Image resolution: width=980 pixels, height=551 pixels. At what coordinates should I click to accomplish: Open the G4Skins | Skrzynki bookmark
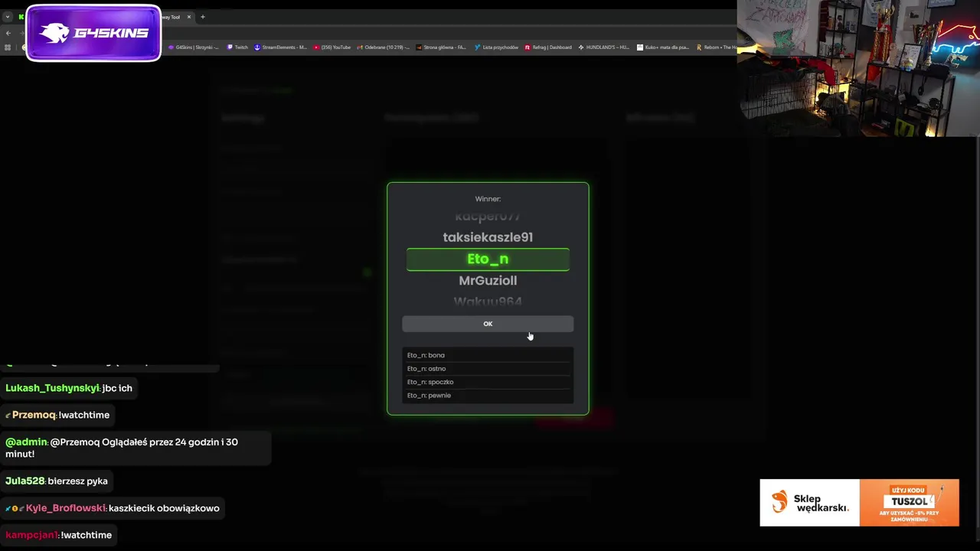[194, 47]
